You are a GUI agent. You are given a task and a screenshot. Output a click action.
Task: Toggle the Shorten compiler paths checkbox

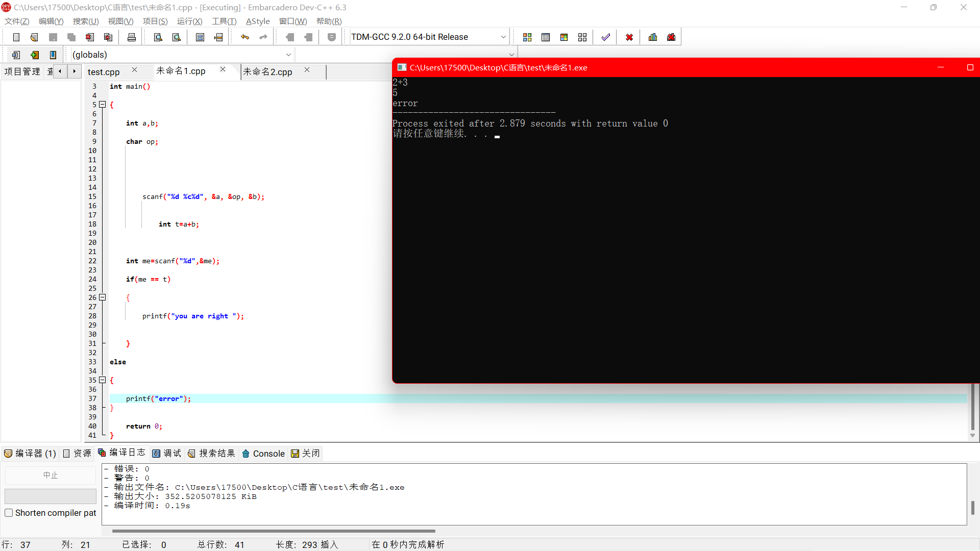[9, 513]
